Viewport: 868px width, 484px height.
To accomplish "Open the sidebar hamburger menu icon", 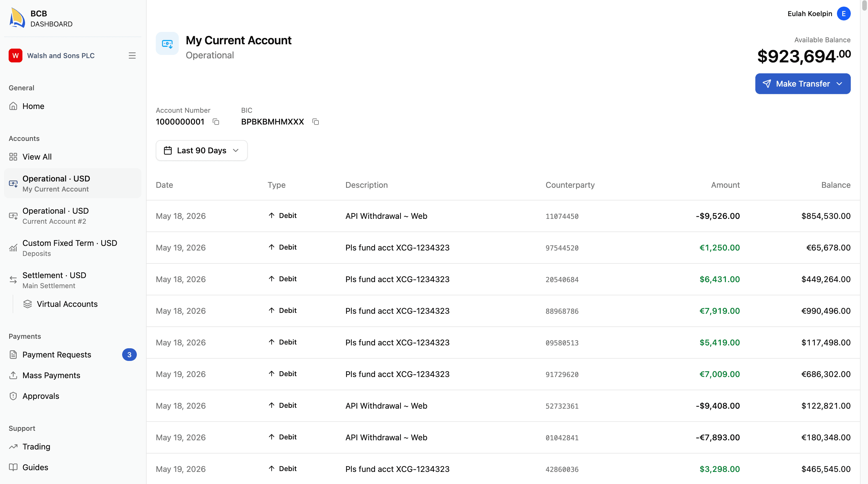I will [x=132, y=56].
